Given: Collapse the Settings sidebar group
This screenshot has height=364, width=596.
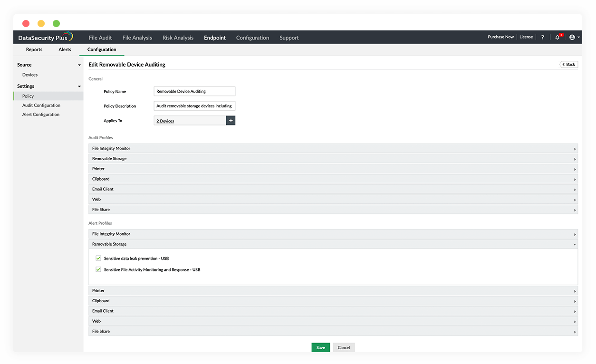Looking at the screenshot, I should 79,86.
